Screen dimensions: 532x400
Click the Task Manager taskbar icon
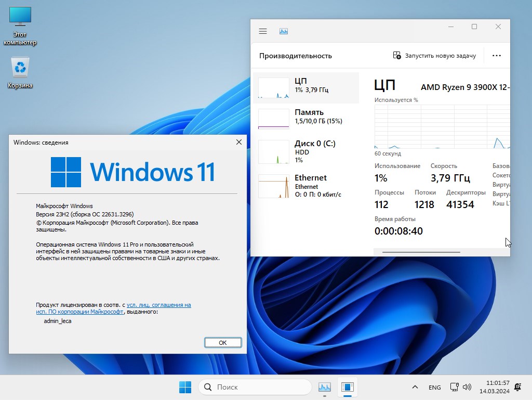(x=325, y=387)
